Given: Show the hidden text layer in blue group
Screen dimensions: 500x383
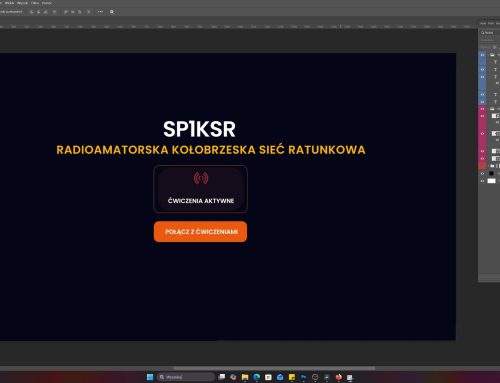Looking at the screenshot, I should tap(482, 62).
